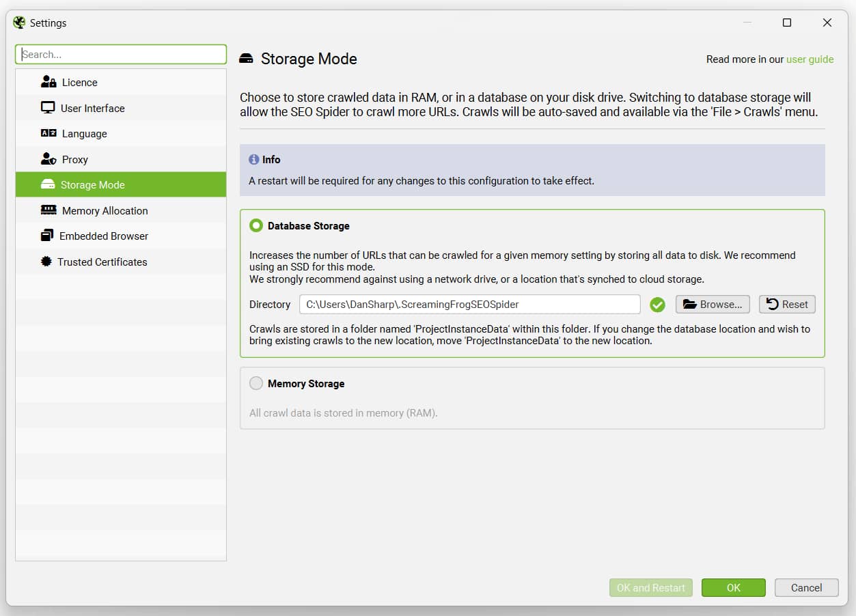Viewport: 856px width, 616px height.
Task: Reset the database directory path
Action: [787, 305]
